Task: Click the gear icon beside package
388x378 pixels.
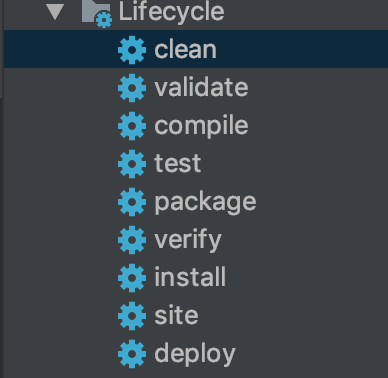Action: pyautogui.click(x=132, y=202)
